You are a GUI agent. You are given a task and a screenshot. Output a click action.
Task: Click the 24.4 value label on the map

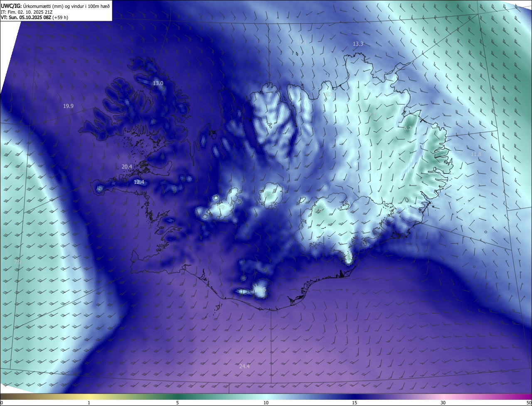coord(244,366)
